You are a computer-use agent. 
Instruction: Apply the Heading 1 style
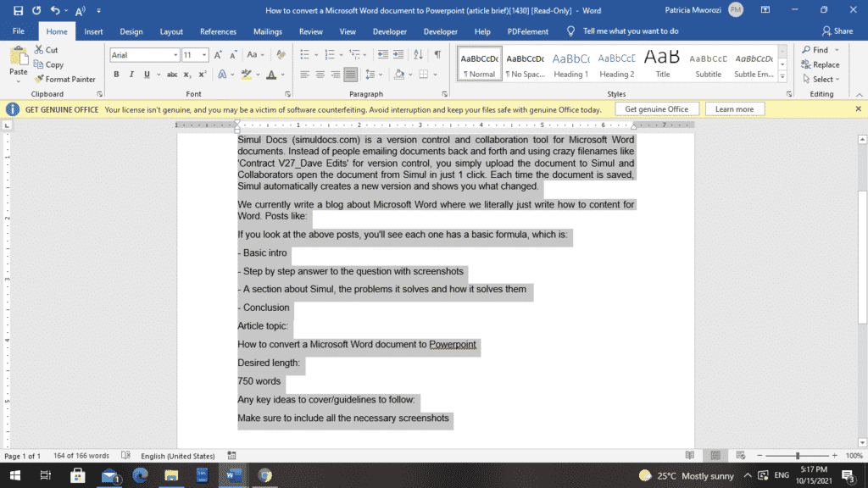click(x=570, y=64)
